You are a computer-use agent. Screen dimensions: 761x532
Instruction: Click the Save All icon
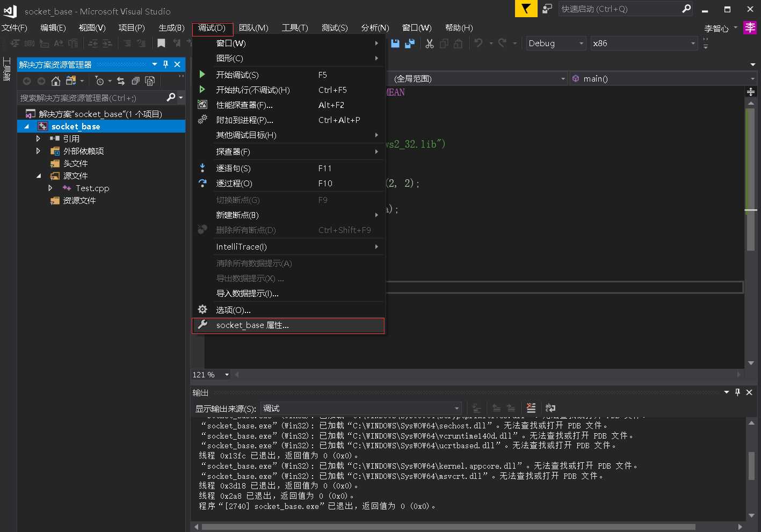point(409,43)
